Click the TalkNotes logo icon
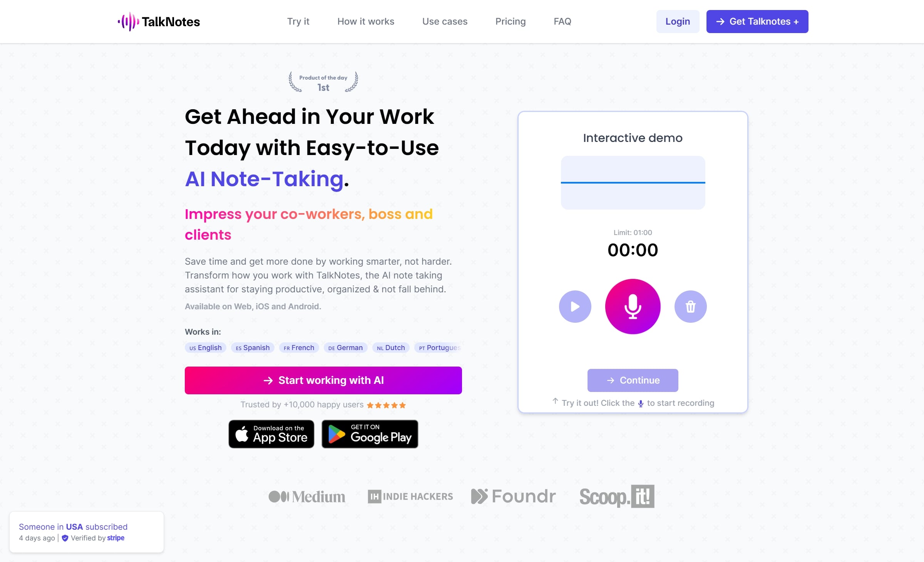 (127, 21)
